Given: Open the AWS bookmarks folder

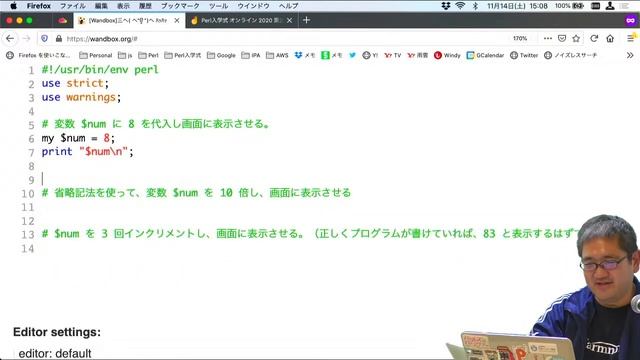Looking at the screenshot, I should 277,55.
